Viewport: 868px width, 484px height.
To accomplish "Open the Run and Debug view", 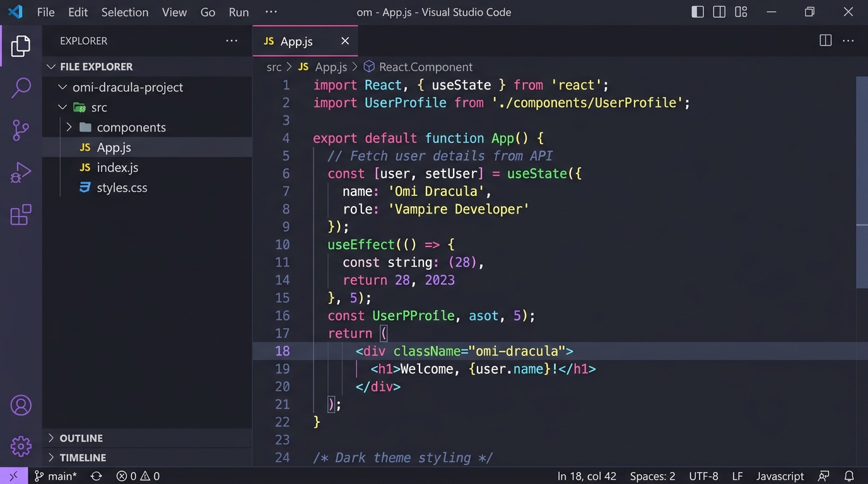I will tap(21, 173).
